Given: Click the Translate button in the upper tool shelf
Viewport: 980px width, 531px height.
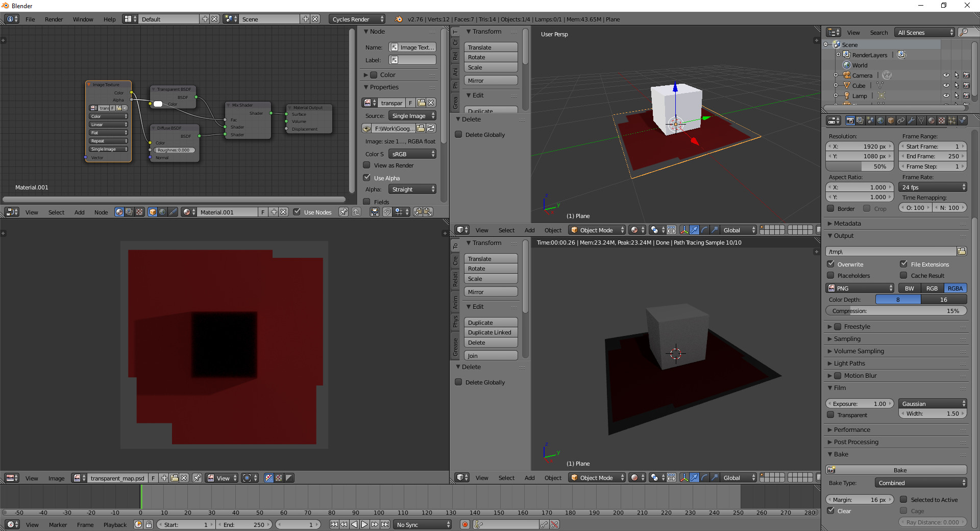Looking at the screenshot, I should [491, 47].
